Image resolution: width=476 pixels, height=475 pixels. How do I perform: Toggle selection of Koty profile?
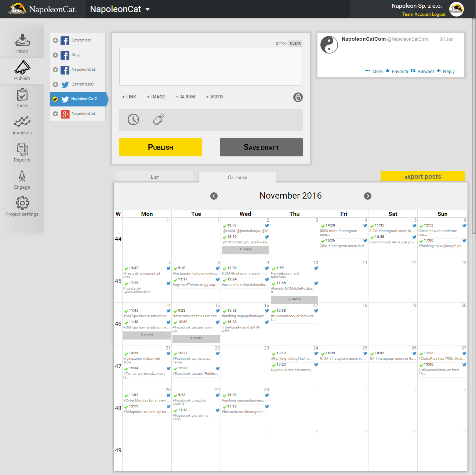pyautogui.click(x=55, y=55)
